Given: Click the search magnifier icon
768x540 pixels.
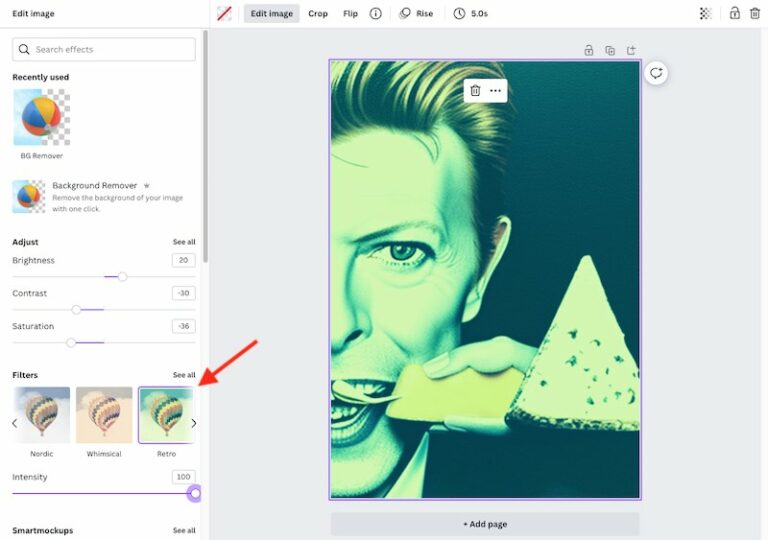Looking at the screenshot, I should point(24,49).
